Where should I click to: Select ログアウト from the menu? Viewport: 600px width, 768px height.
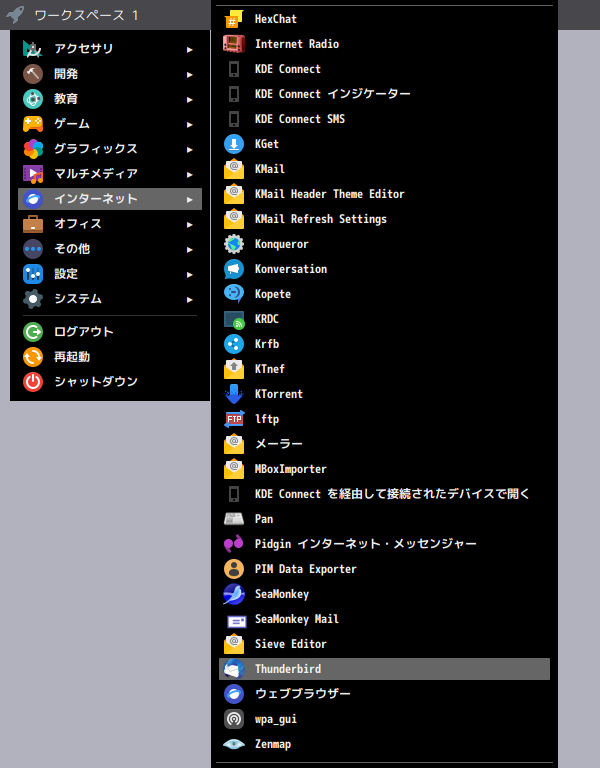110,332
